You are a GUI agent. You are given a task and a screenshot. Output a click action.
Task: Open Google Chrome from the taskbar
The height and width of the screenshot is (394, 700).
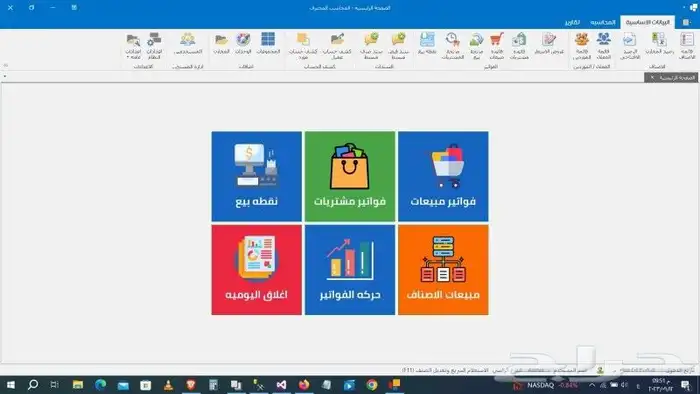tap(372, 385)
